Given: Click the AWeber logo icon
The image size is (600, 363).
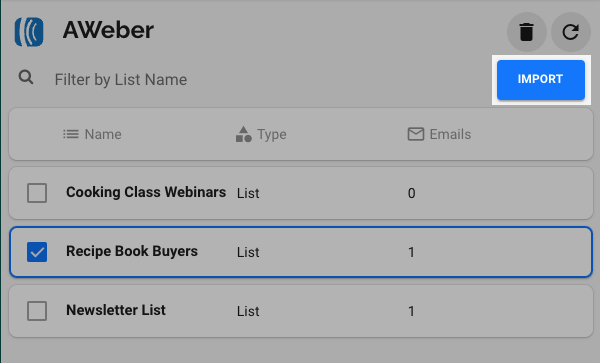Looking at the screenshot, I should click(x=29, y=32).
